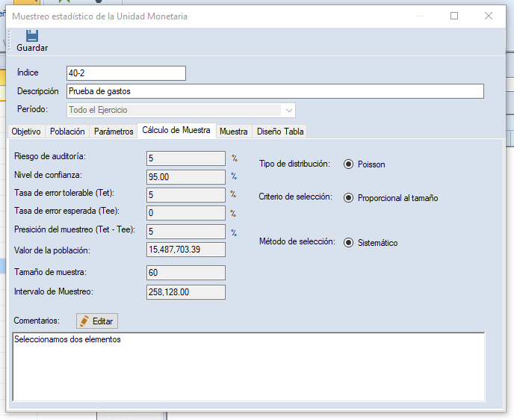This screenshot has height=420, width=514.
Task: Click the Guardar floppy disk icon
Action: (31, 35)
